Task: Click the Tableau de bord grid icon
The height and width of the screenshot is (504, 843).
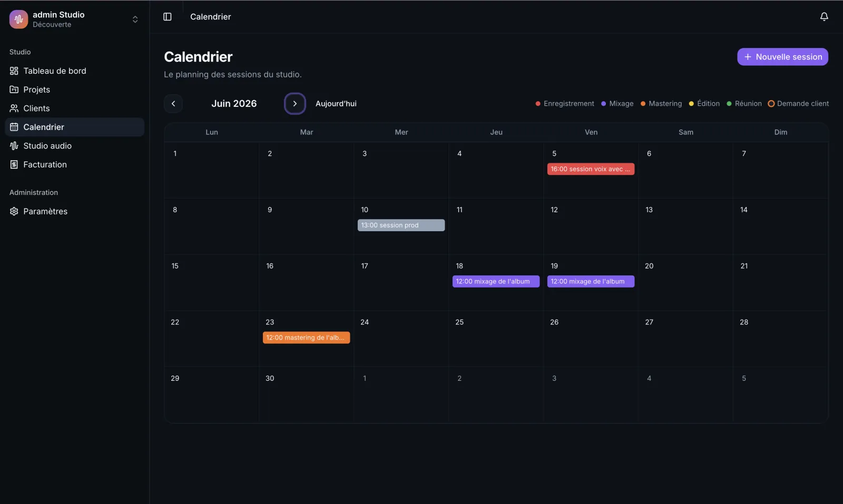Action: click(14, 71)
